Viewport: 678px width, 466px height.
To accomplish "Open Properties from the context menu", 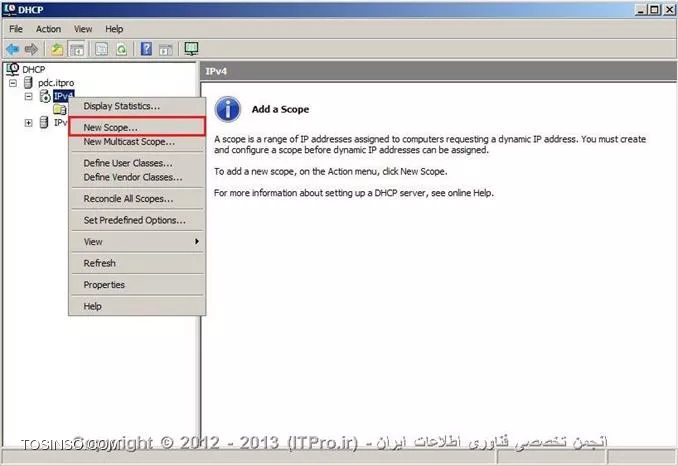I will click(137, 284).
